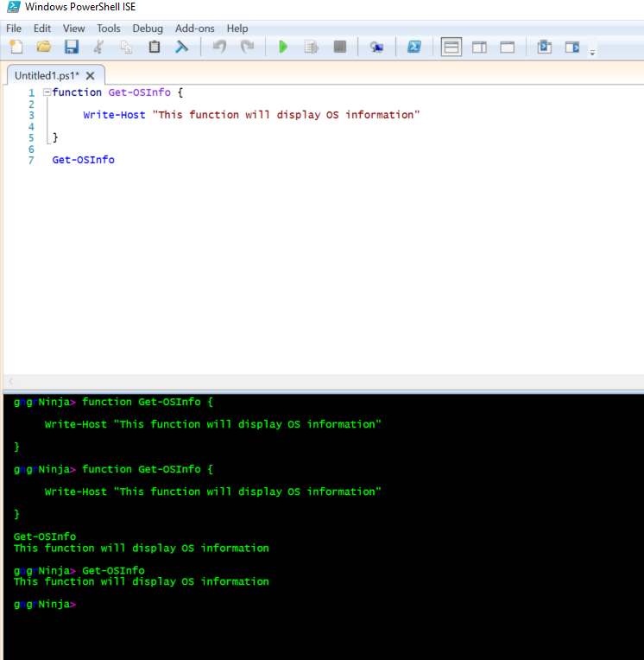Open the File menu
Viewport: 644px width, 660px height.
coord(14,29)
